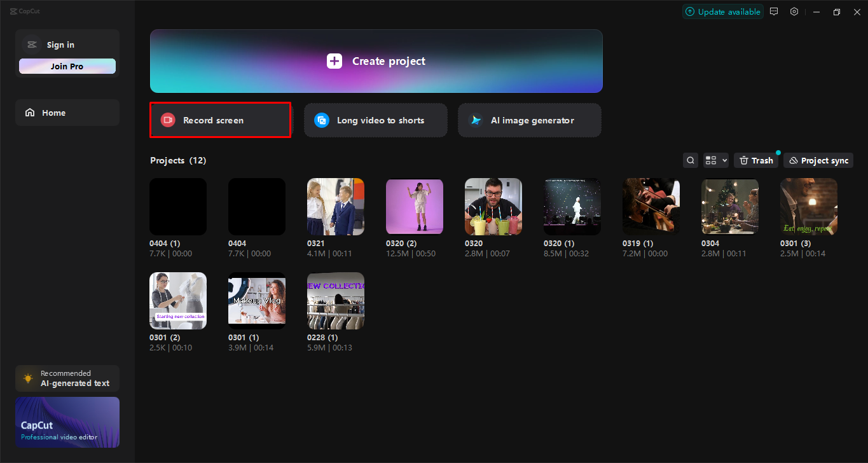Open the Update available notice
Screen dimensions: 868x463
pyautogui.click(x=722, y=11)
